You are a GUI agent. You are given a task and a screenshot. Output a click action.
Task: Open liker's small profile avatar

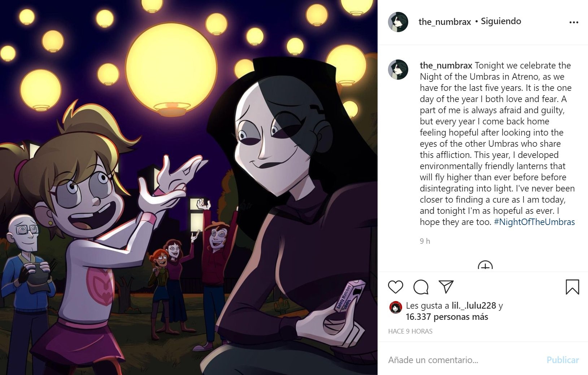point(396,307)
